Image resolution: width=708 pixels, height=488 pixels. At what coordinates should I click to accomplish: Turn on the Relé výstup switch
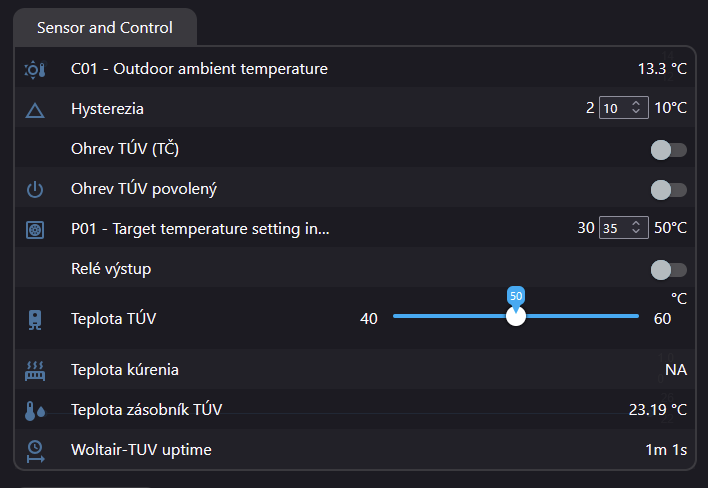668,269
